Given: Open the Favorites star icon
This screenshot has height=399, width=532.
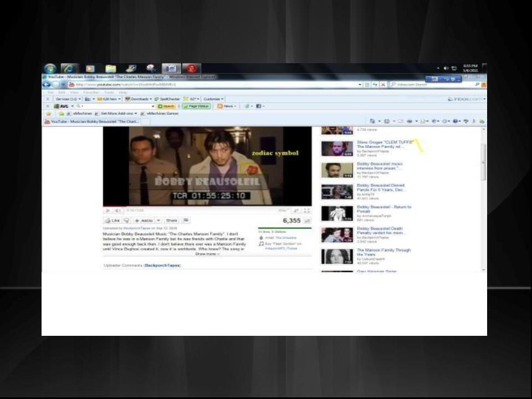Looking at the screenshot, I should (48, 114).
